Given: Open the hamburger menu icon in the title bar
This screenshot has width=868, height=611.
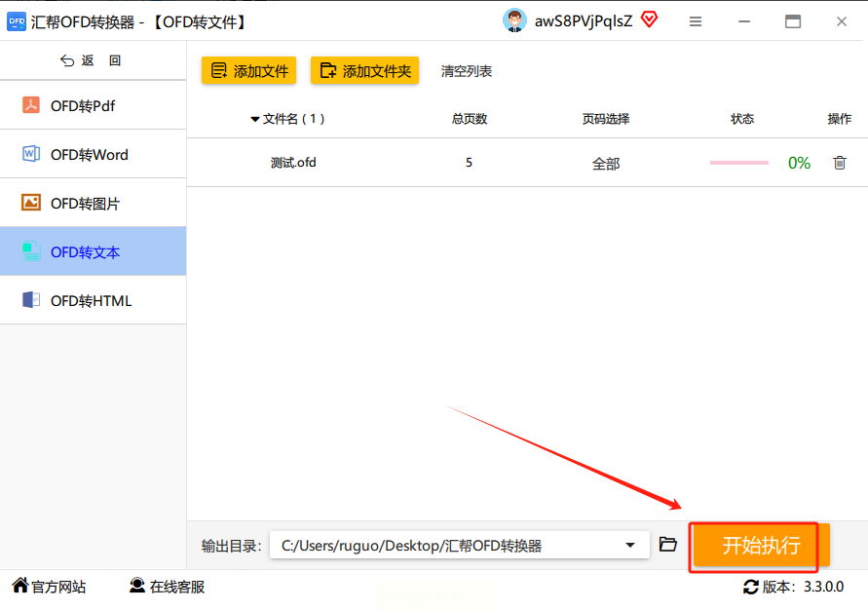Looking at the screenshot, I should coord(696,21).
